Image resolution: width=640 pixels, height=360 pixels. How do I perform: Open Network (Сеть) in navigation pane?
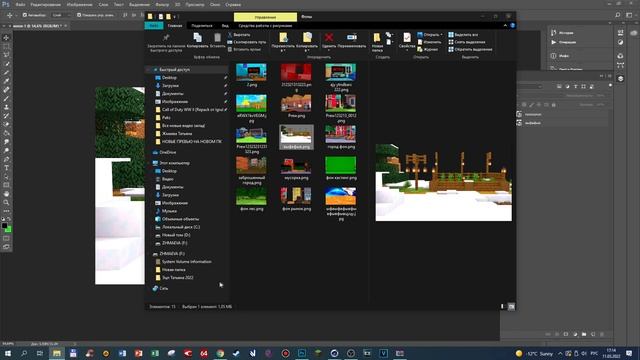coord(160,288)
